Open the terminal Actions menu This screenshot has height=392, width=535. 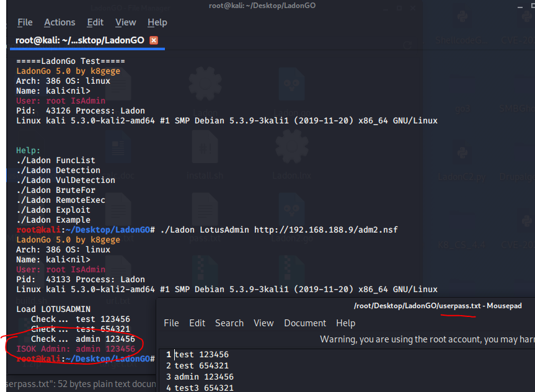(x=60, y=22)
